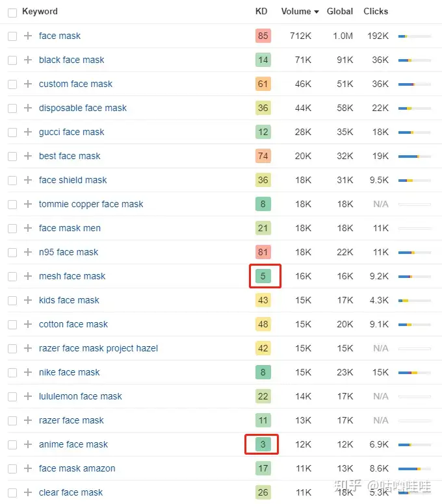Add clear face mask using plus icon
This screenshot has height=504, width=442.
28,492
